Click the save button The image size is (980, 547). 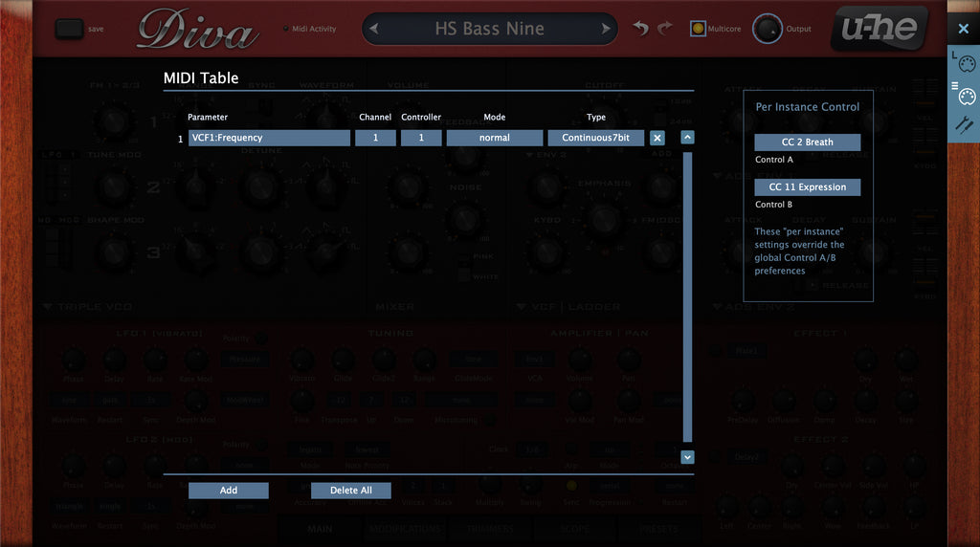[x=69, y=29]
